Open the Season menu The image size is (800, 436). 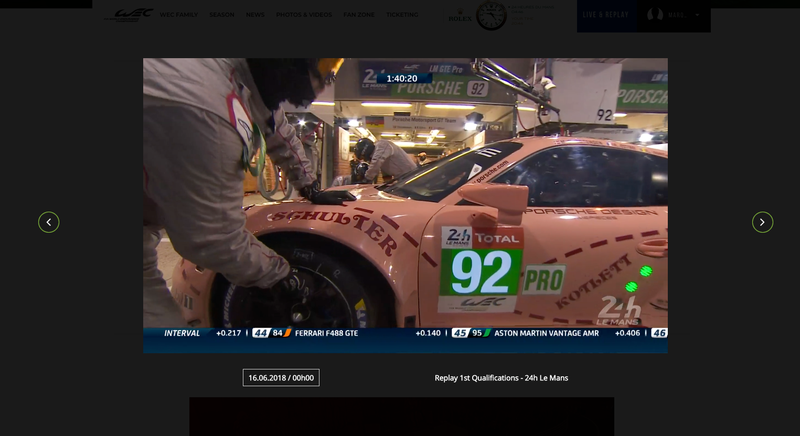[x=222, y=15]
